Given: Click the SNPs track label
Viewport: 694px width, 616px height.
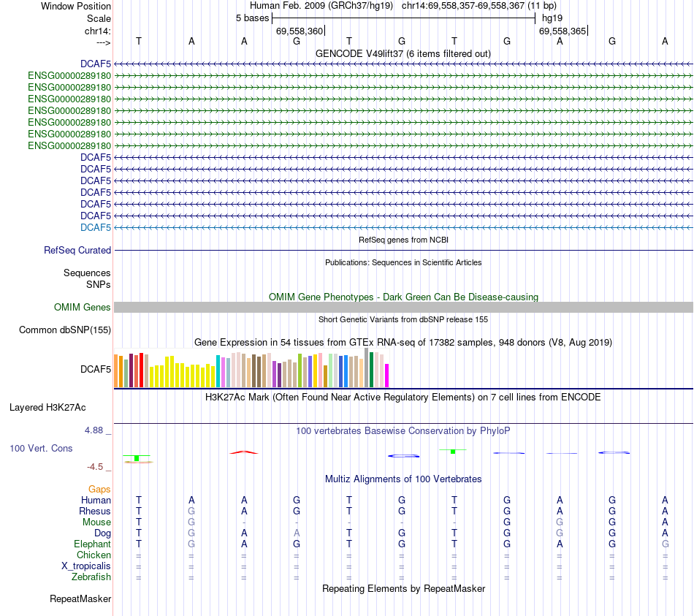Looking at the screenshot, I should click(99, 285).
